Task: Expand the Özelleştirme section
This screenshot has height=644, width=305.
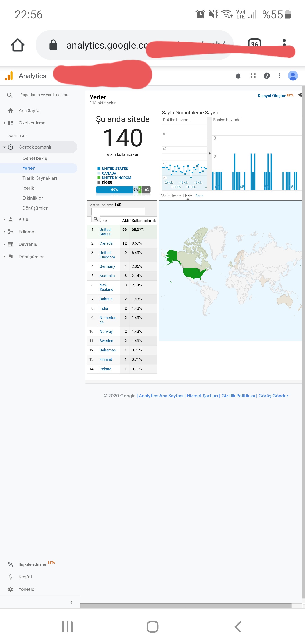Action: coord(4,123)
